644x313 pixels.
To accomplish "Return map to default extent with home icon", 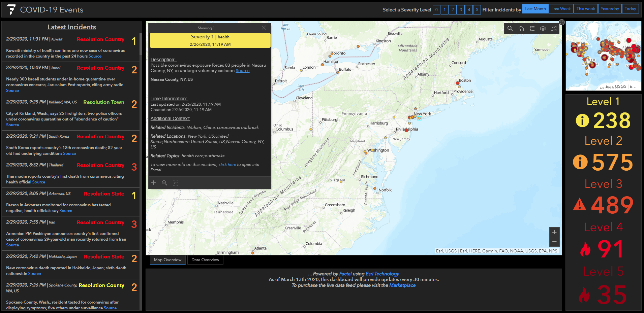I will (521, 29).
